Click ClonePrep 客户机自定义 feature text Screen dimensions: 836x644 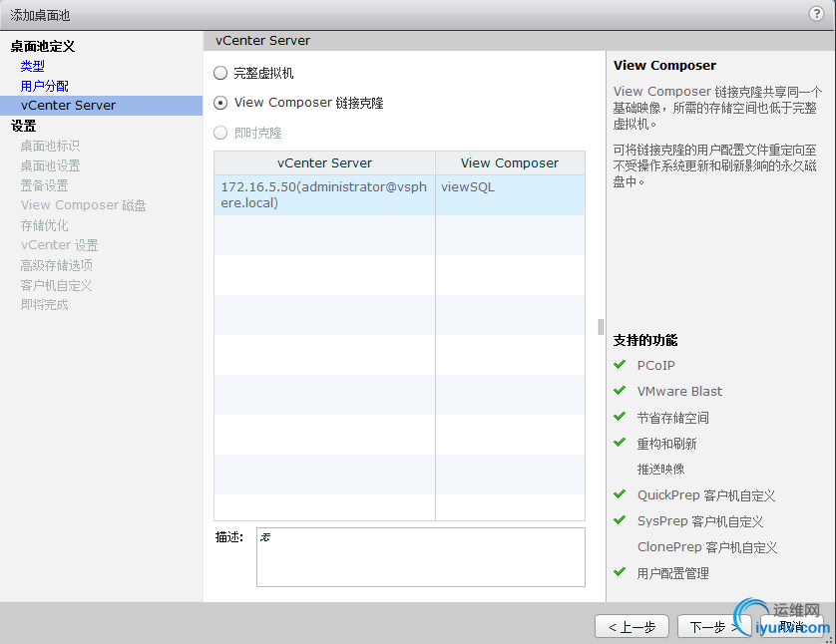pyautogui.click(x=707, y=547)
